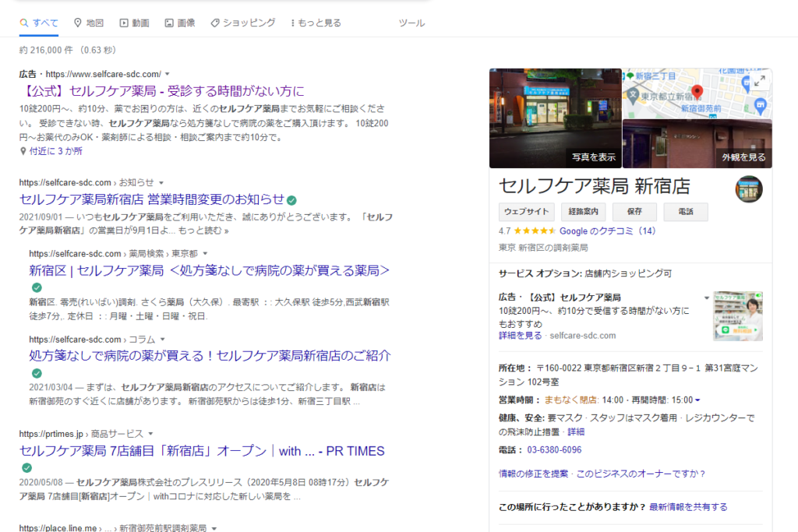Image resolution: width=798 pixels, height=532 pixels.
Task: Expand the business hours dropdown arrow
Action: pos(697,400)
